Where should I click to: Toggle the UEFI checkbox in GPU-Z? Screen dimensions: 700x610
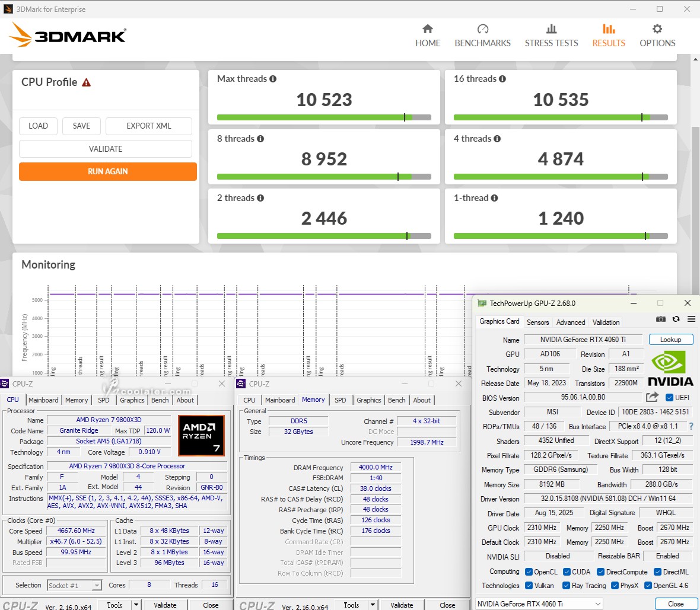pos(669,398)
